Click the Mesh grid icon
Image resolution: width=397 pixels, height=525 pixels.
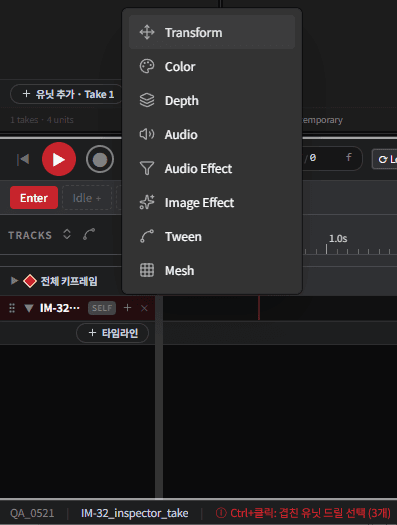[x=147, y=270]
